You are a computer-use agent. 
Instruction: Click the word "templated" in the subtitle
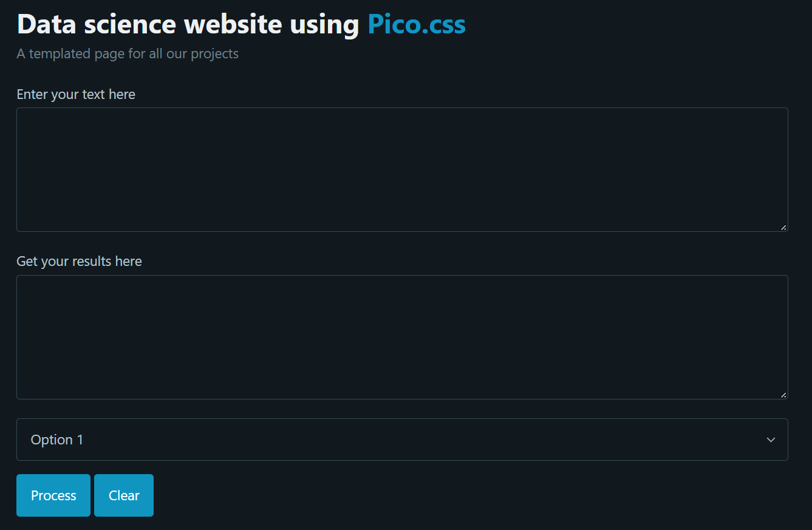pos(60,54)
